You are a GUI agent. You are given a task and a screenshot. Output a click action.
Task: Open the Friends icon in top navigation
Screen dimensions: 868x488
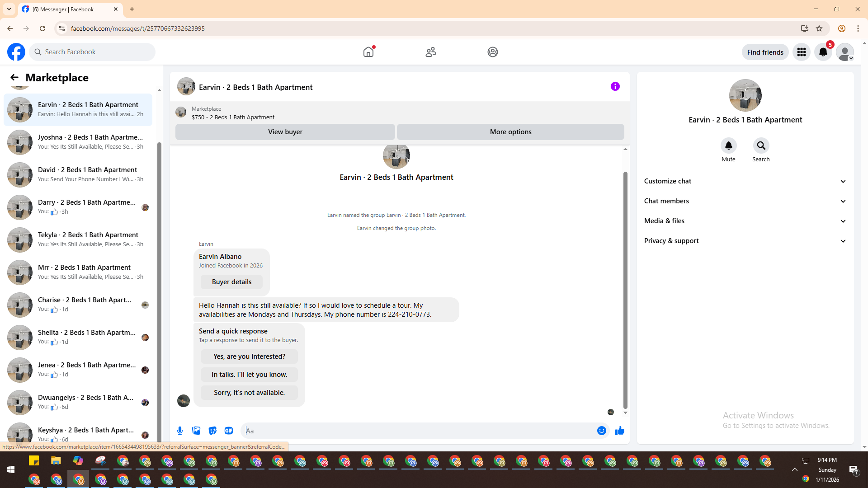point(431,52)
